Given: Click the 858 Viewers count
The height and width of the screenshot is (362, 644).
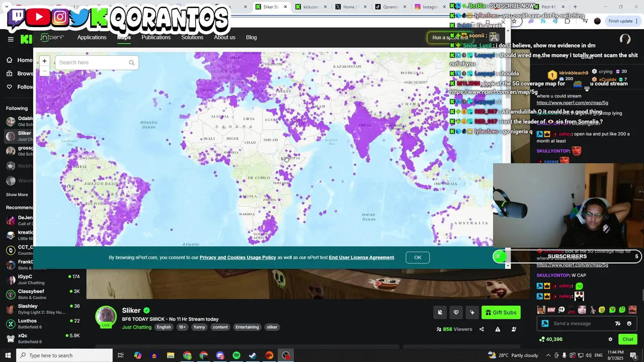Looking at the screenshot, I should point(454,329).
